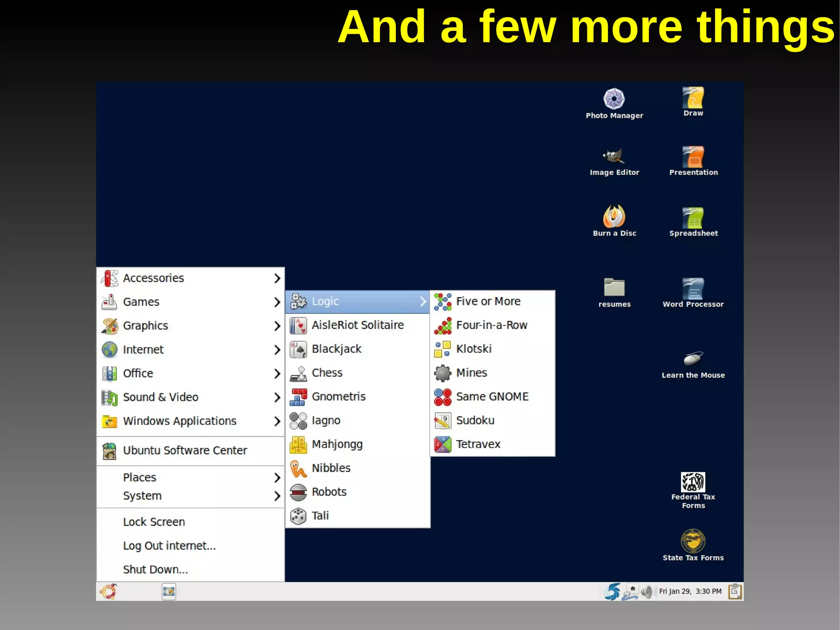The image size is (840, 630).
Task: Click the Ubuntu logo menu button
Action: coord(108,591)
